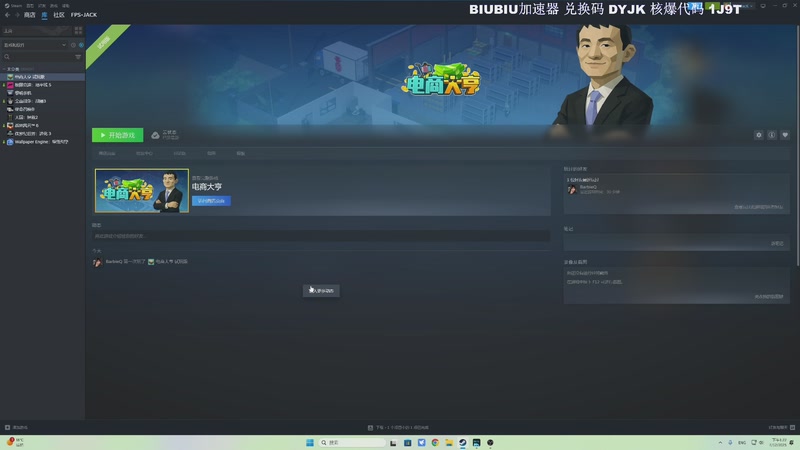Screen dimensions: 800x450
Task: Expand the system tray hidden icons
Action: pyautogui.click(x=720, y=442)
